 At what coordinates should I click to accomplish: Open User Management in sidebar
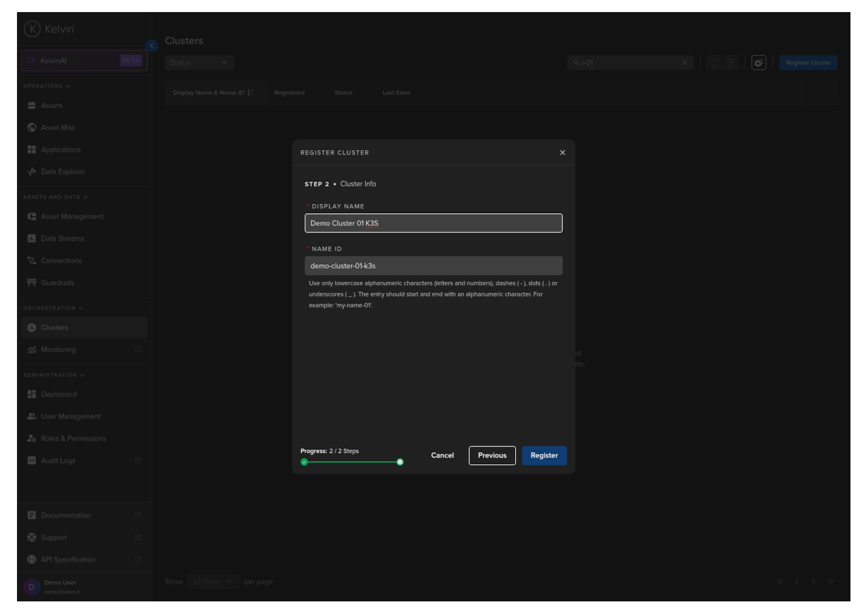[x=71, y=417]
